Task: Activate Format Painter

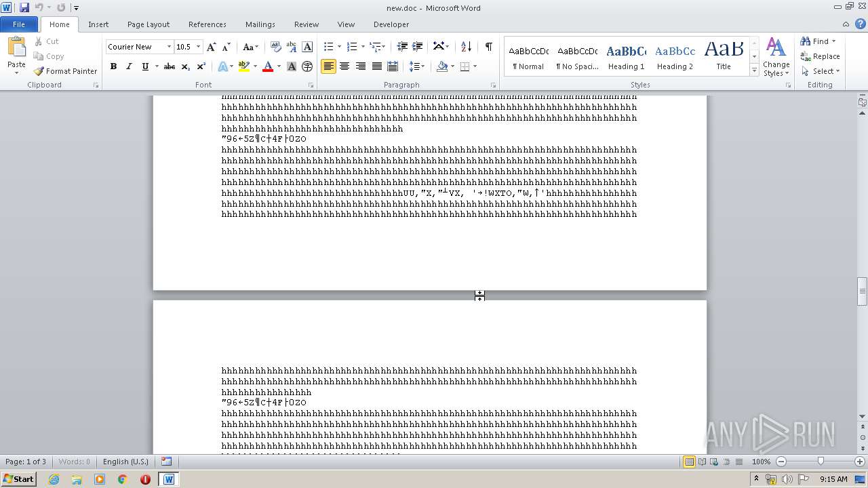Action: pos(65,71)
